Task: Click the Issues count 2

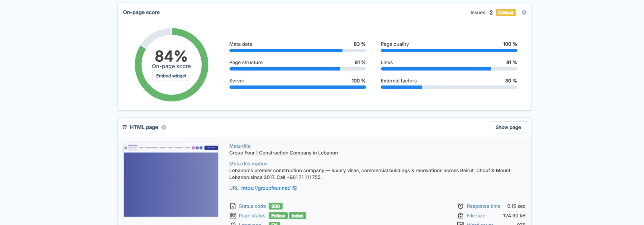Action: pos(491,13)
